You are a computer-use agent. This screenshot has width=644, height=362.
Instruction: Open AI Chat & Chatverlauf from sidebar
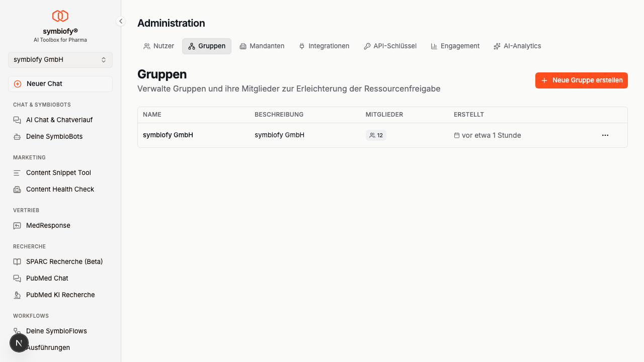click(59, 120)
